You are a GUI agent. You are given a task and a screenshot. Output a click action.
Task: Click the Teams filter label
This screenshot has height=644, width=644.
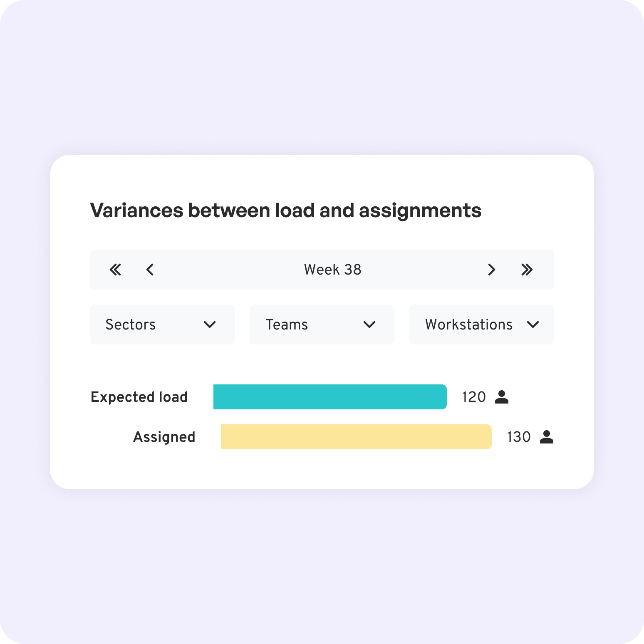point(287,324)
